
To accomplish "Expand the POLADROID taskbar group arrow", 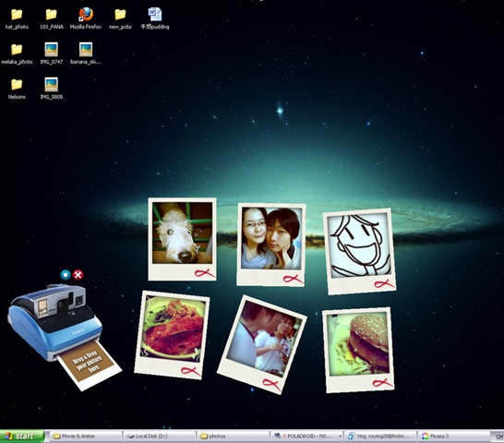I will [x=340, y=437].
